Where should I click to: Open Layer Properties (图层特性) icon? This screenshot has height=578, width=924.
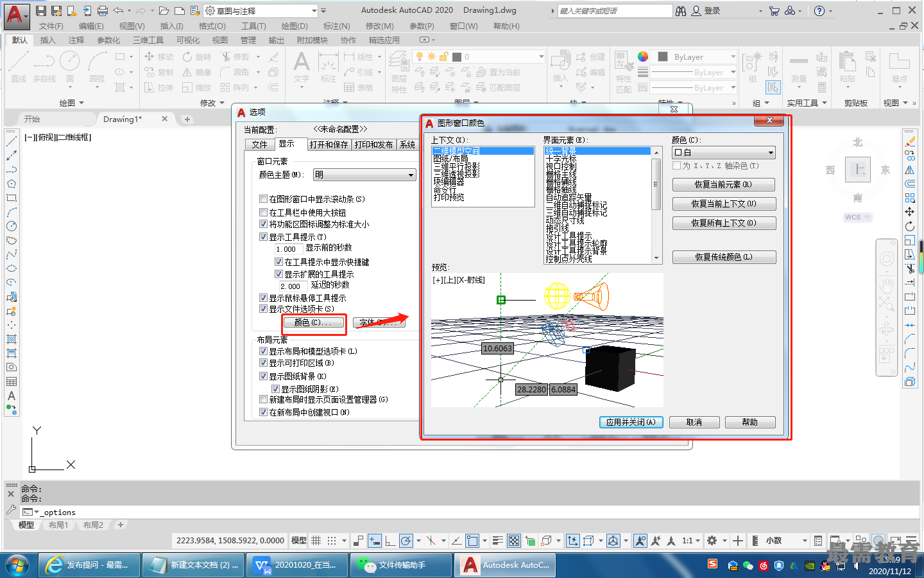399,71
